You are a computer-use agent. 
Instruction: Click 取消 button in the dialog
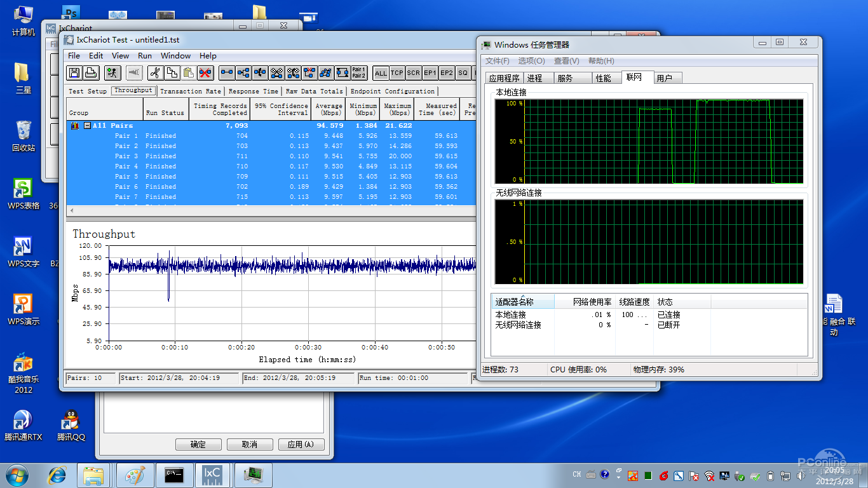250,445
